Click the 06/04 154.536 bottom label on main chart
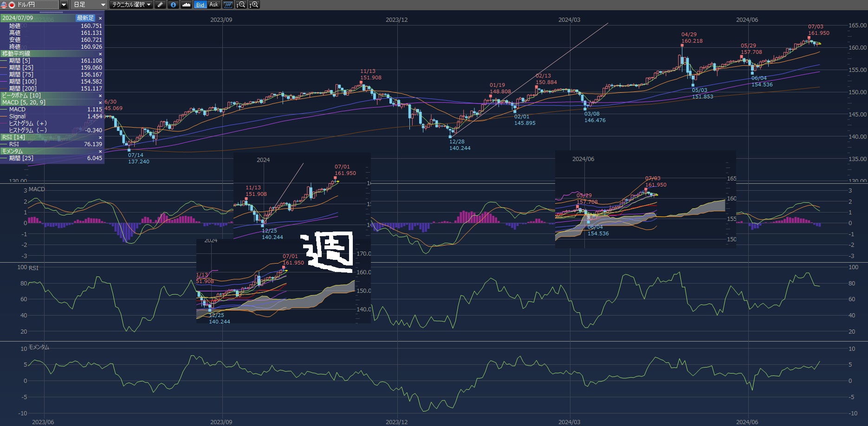The image size is (868, 426). [x=762, y=81]
